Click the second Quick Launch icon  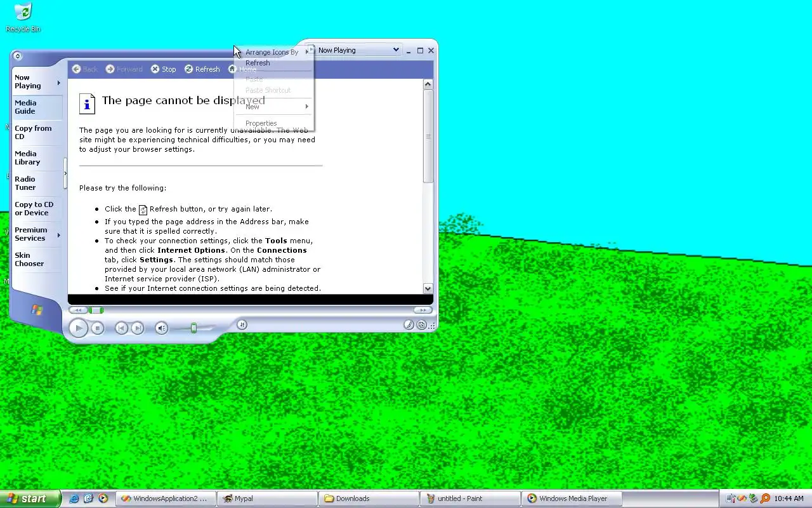(x=89, y=498)
